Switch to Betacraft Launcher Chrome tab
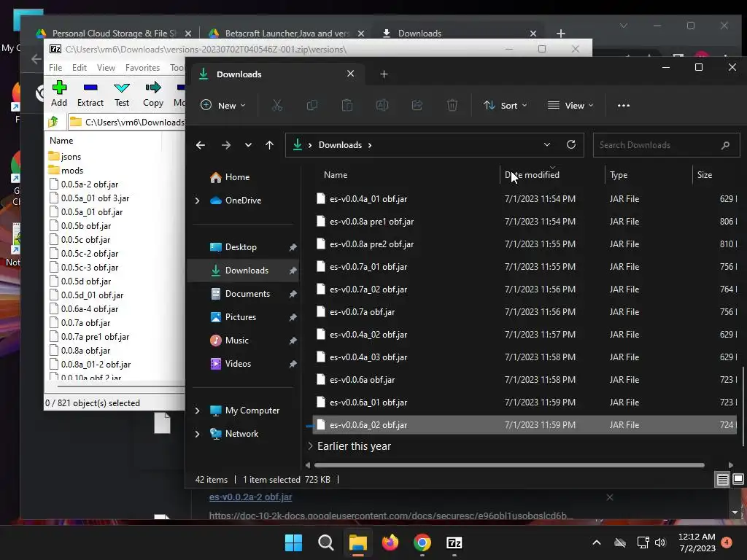This screenshot has width=747, height=560. tap(286, 34)
